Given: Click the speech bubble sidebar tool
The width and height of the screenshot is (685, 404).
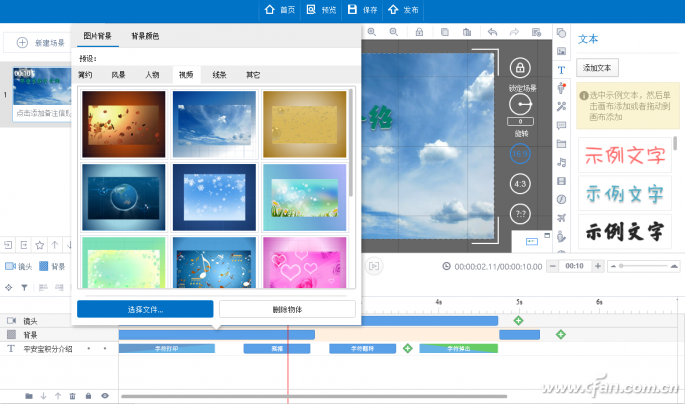Looking at the screenshot, I should point(562,125).
